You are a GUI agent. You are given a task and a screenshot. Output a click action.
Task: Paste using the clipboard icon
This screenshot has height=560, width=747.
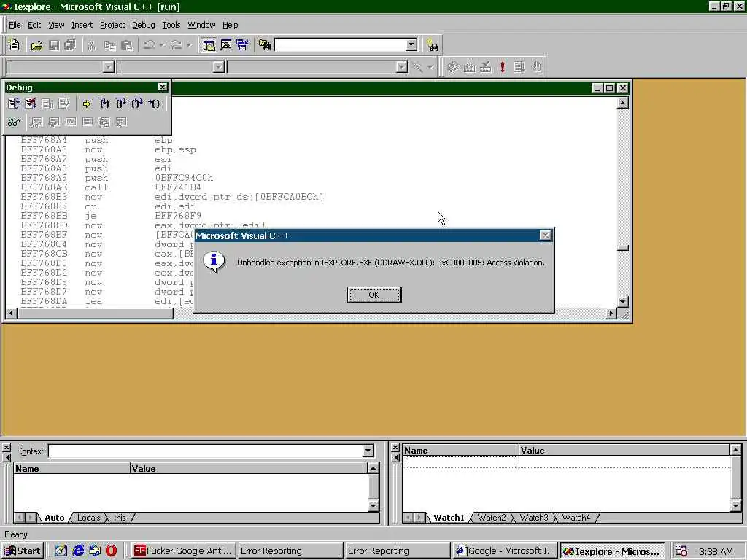pyautogui.click(x=127, y=45)
